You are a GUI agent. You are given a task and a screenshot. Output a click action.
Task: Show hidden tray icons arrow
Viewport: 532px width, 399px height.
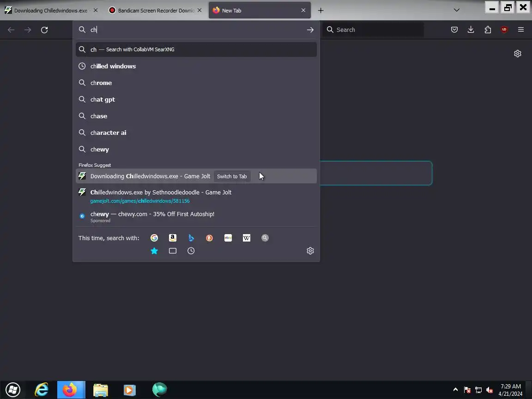(x=455, y=389)
